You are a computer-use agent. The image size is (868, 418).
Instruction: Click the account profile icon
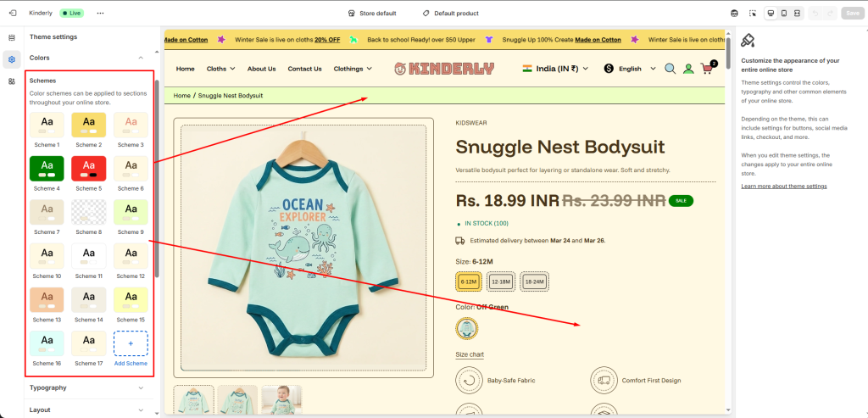pyautogui.click(x=688, y=69)
